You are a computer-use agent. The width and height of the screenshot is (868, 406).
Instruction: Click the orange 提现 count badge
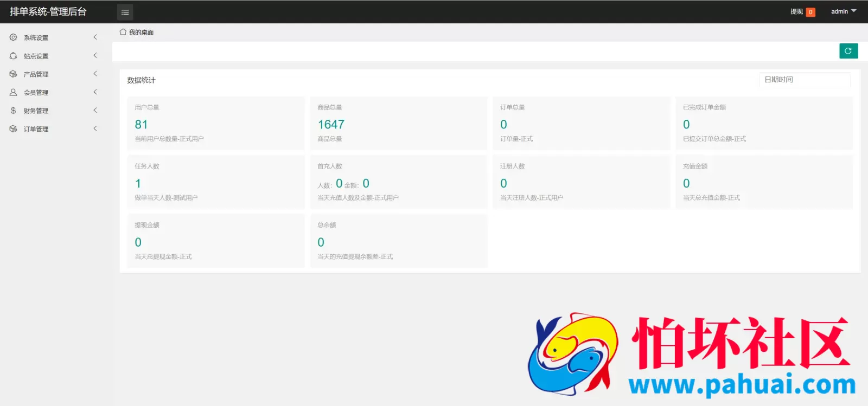810,12
